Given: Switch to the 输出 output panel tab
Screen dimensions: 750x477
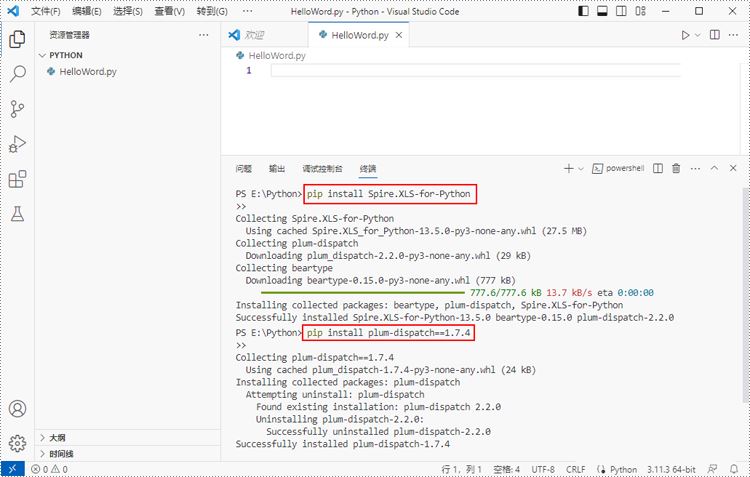Looking at the screenshot, I should (277, 168).
